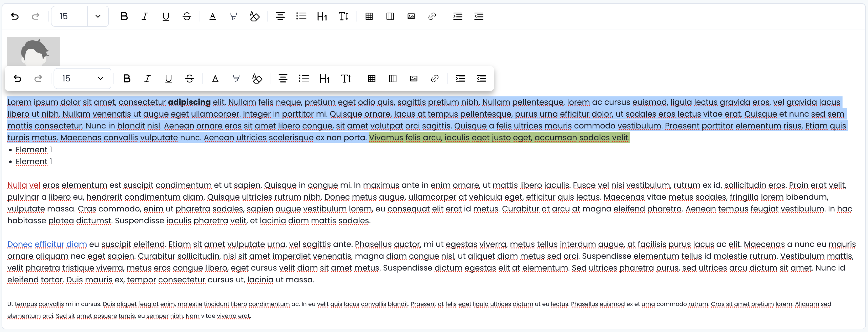868x332 pixels.
Task: Insert bullet list from top toolbar
Action: [x=301, y=16]
